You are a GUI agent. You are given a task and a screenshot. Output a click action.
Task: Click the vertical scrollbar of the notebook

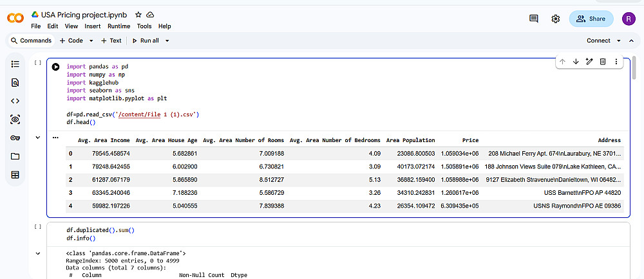pos(634,67)
